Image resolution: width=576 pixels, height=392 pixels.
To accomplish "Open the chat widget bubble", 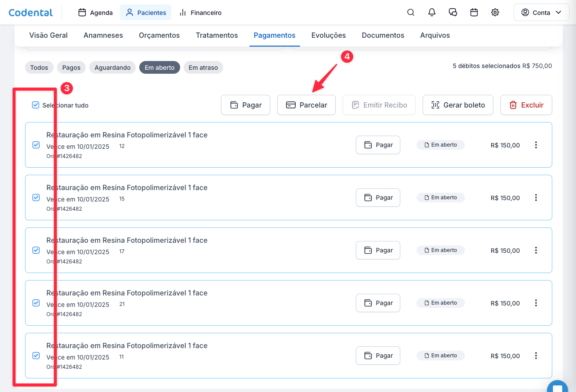I will (x=558, y=387).
